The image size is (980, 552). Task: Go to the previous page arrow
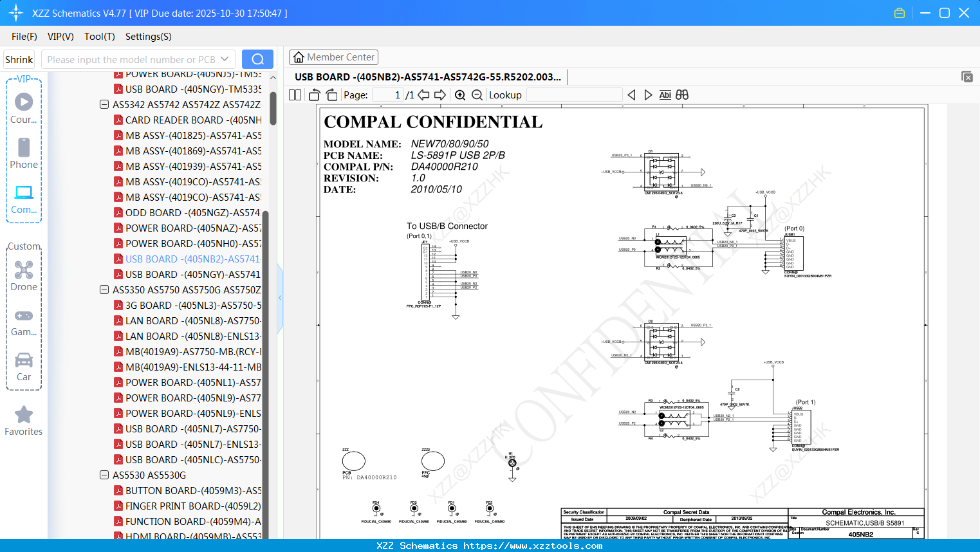pyautogui.click(x=423, y=95)
